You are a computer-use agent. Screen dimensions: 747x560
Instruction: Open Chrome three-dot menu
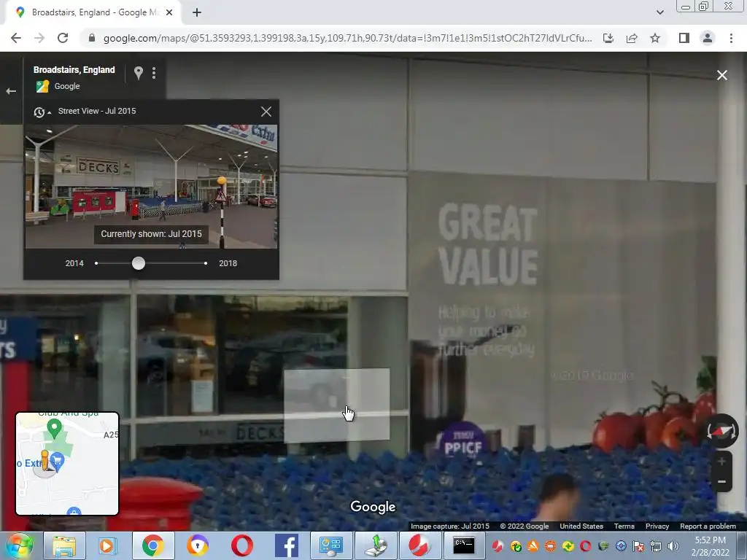coord(731,38)
